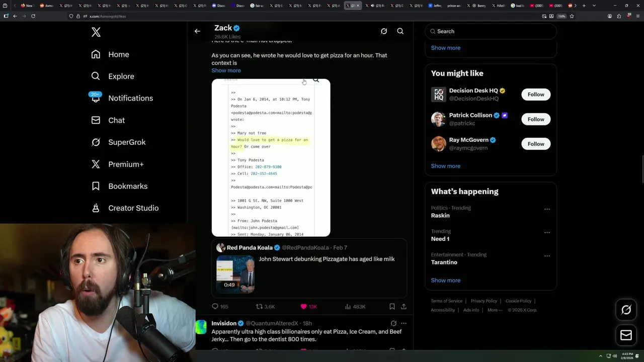This screenshot has width=644, height=362.
Task: Open Cookie Policy link
Action: (x=518, y=301)
